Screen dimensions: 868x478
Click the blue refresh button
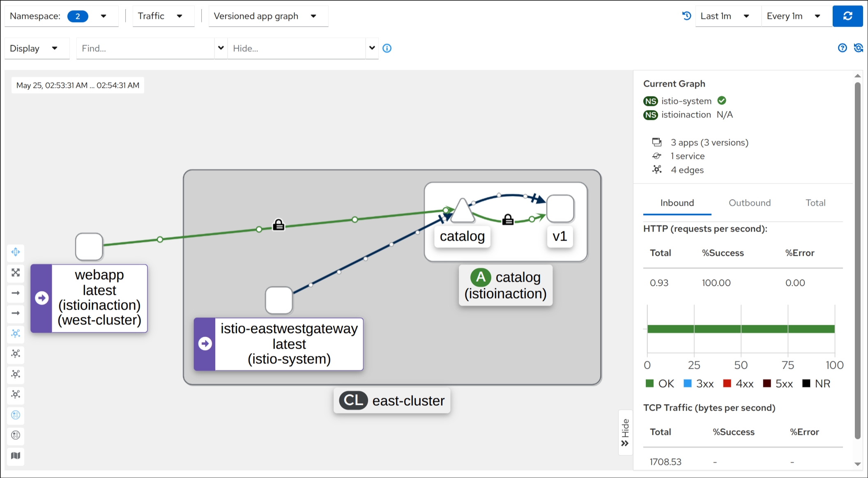(847, 16)
